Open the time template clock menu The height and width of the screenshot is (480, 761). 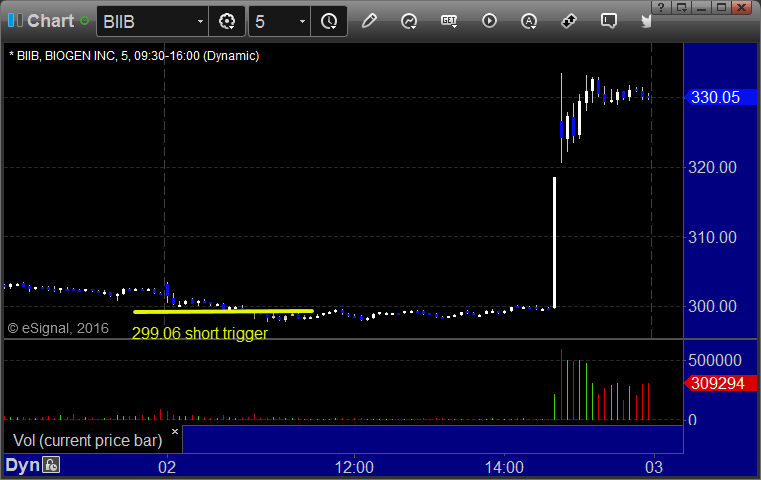pyautogui.click(x=329, y=21)
